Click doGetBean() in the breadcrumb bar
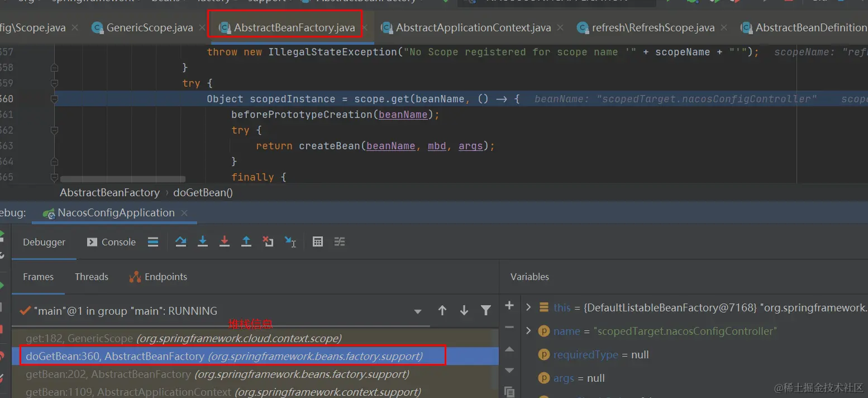Screen dimensions: 868x398 [x=203, y=192]
